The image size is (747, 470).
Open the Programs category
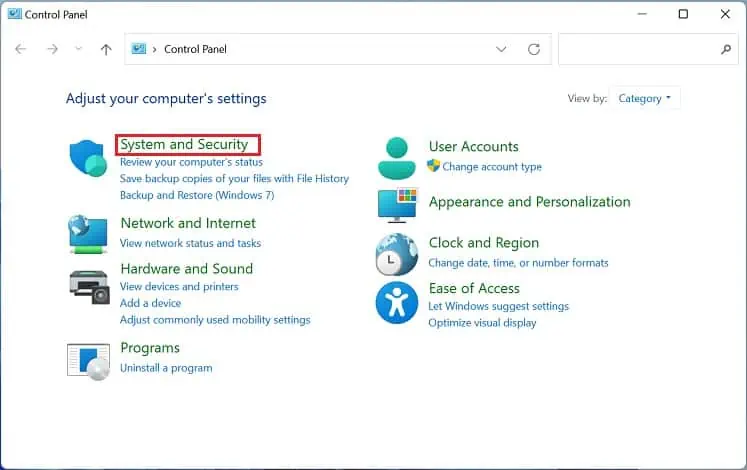pyautogui.click(x=150, y=348)
